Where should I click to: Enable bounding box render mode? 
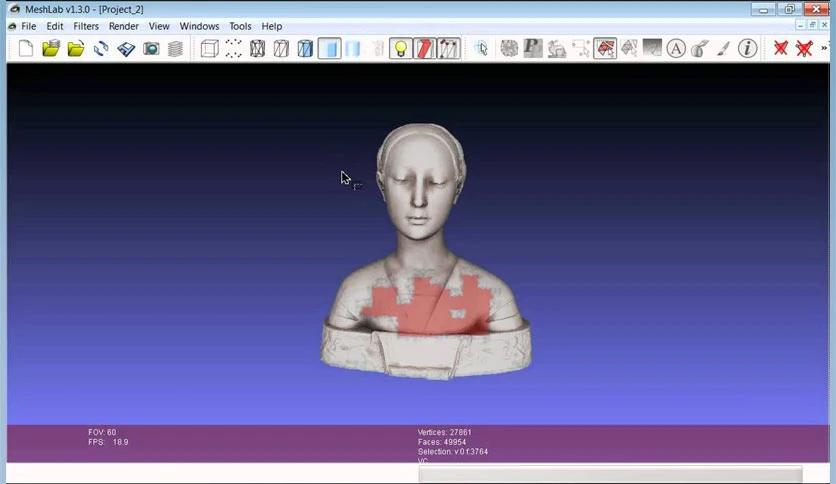point(210,49)
